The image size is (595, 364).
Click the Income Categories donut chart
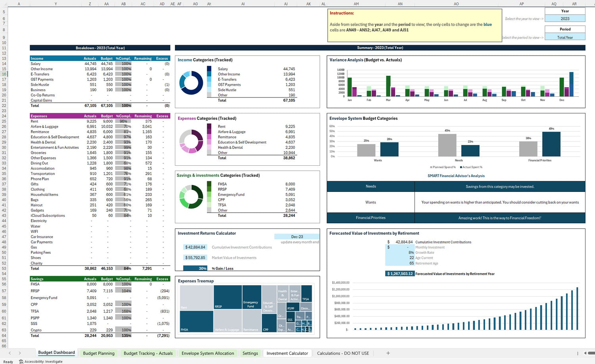click(191, 82)
